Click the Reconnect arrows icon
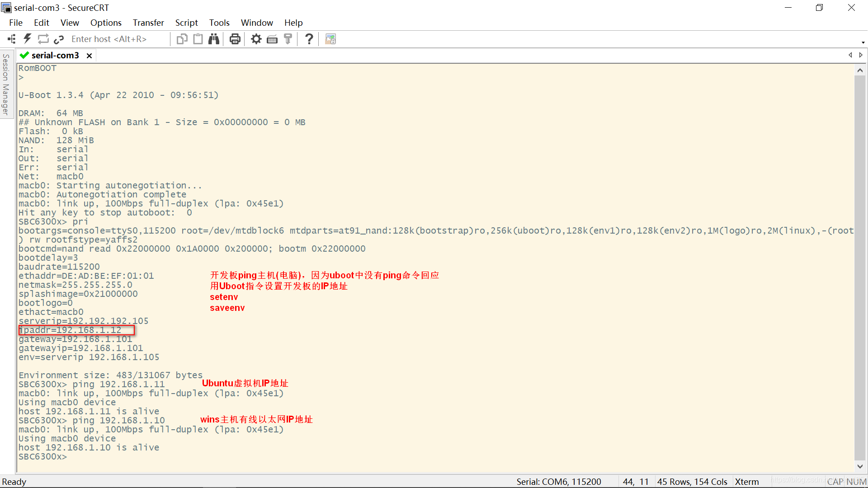This screenshot has width=868, height=488. (x=43, y=39)
